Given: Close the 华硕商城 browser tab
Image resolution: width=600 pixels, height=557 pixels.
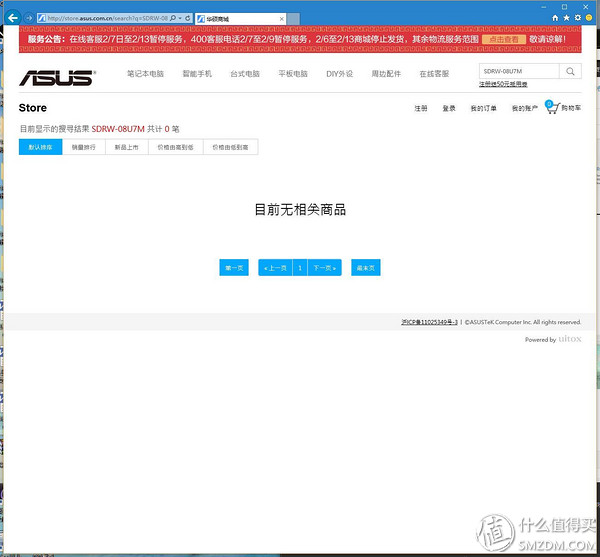Looking at the screenshot, I should pos(282,19).
